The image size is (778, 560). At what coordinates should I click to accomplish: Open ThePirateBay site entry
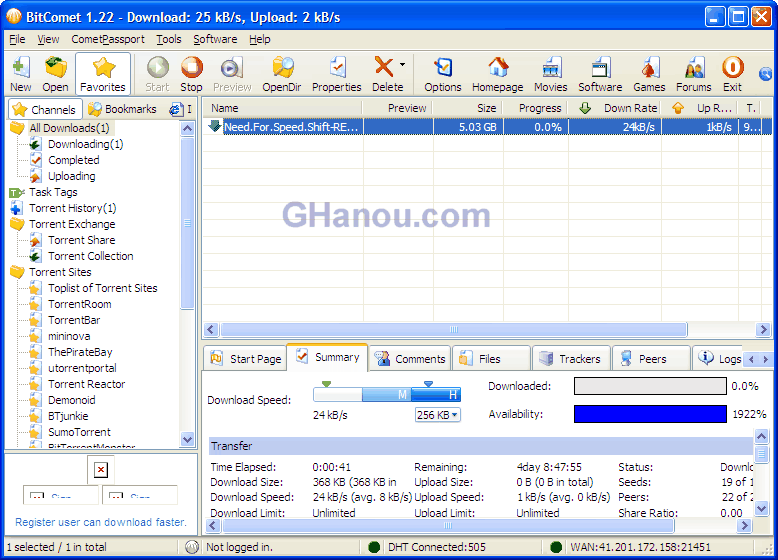click(x=80, y=352)
